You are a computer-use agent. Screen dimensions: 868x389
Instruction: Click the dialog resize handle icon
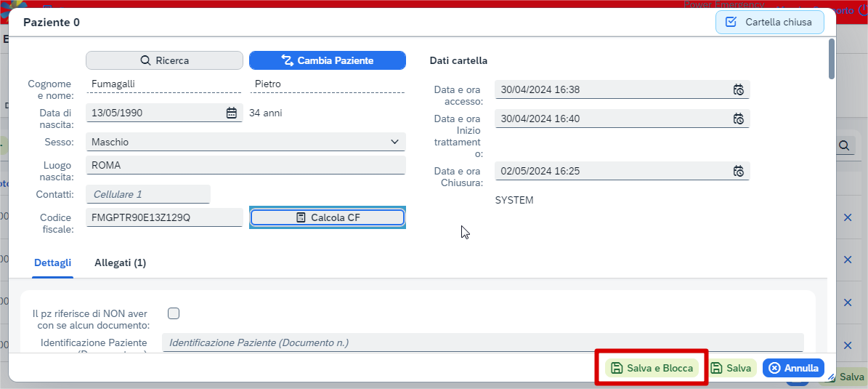coord(831,377)
